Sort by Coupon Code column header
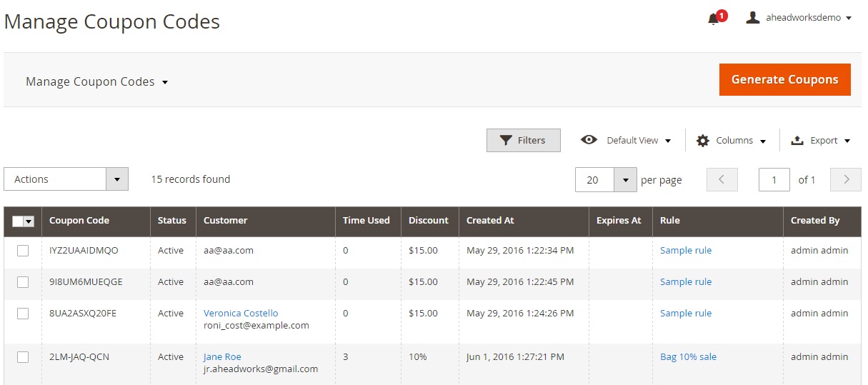Viewport: 868px width, 385px height. coord(79,221)
